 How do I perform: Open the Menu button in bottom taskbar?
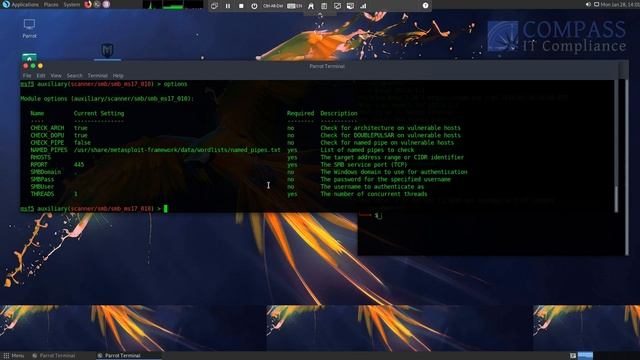[x=14, y=356]
